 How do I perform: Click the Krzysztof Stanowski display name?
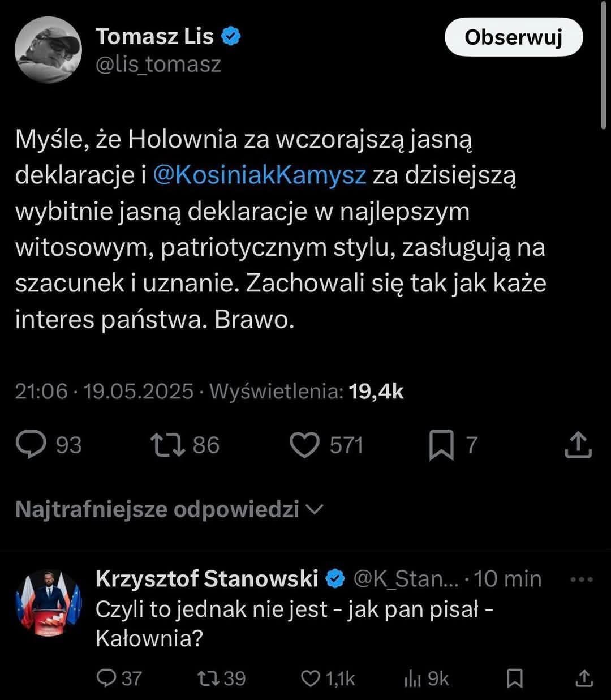click(x=206, y=578)
